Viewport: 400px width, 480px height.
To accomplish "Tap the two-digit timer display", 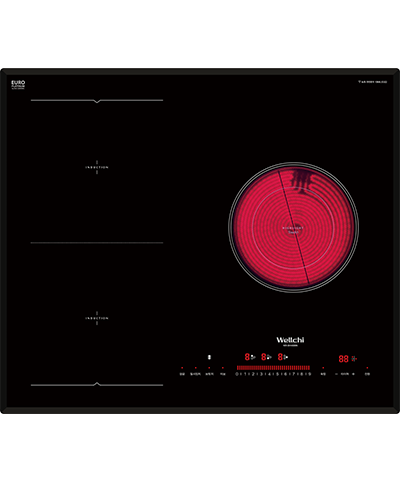I will (x=343, y=359).
